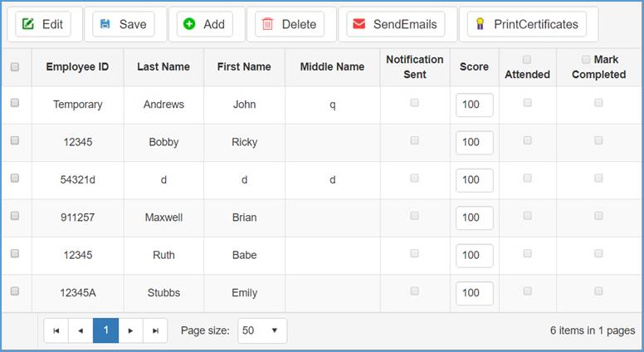Click the Score field for Bobby Ricky
Image resolution: width=644 pixels, height=352 pixels.
tap(474, 142)
